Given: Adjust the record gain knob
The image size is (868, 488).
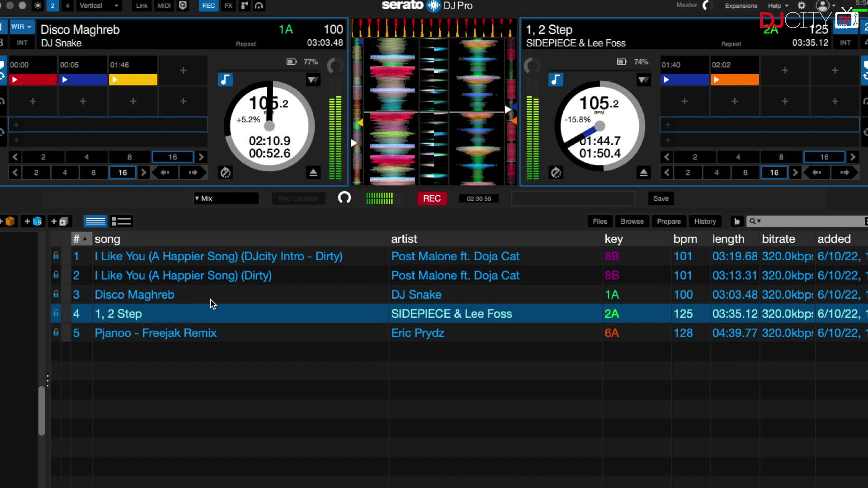Looking at the screenshot, I should (344, 198).
